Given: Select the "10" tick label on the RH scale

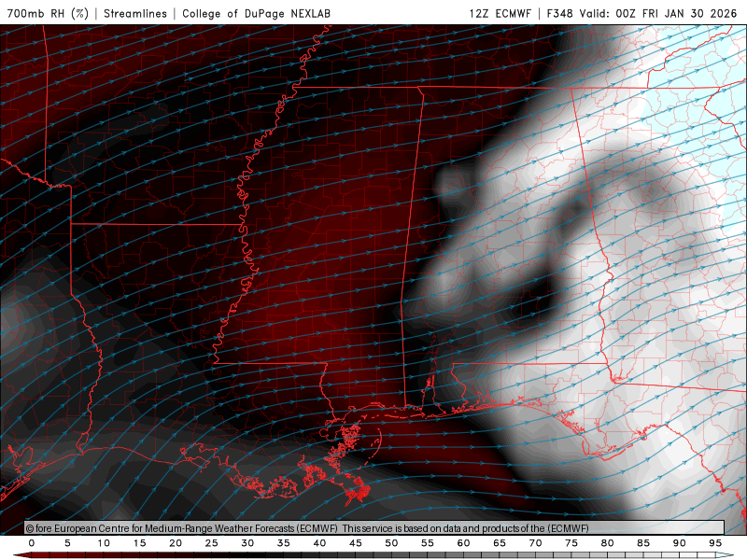Looking at the screenshot, I should coord(104,543).
